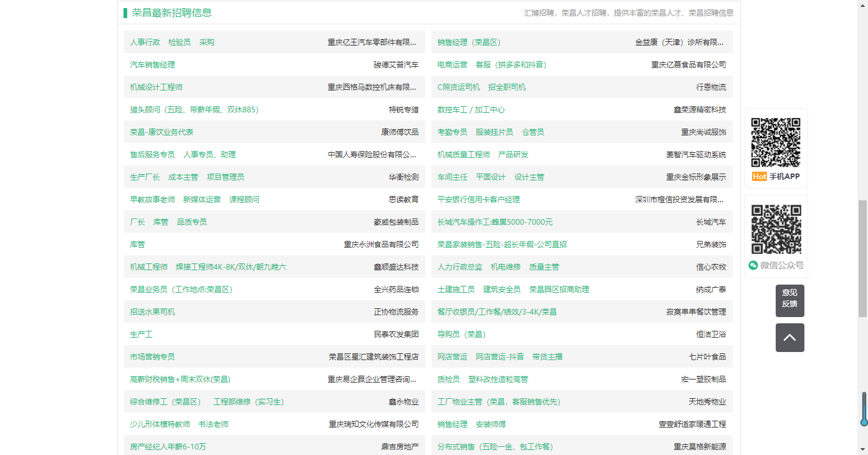The height and width of the screenshot is (455, 868).
Task: Open the 意见反馈 feedback button
Action: pyautogui.click(x=789, y=301)
